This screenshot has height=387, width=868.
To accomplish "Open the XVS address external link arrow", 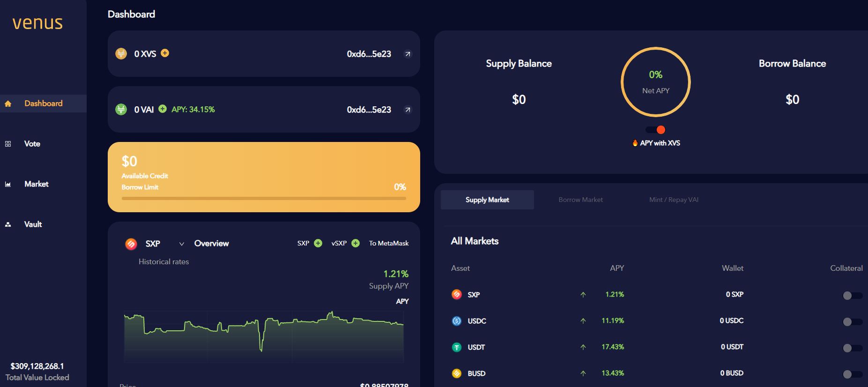I will pos(408,54).
